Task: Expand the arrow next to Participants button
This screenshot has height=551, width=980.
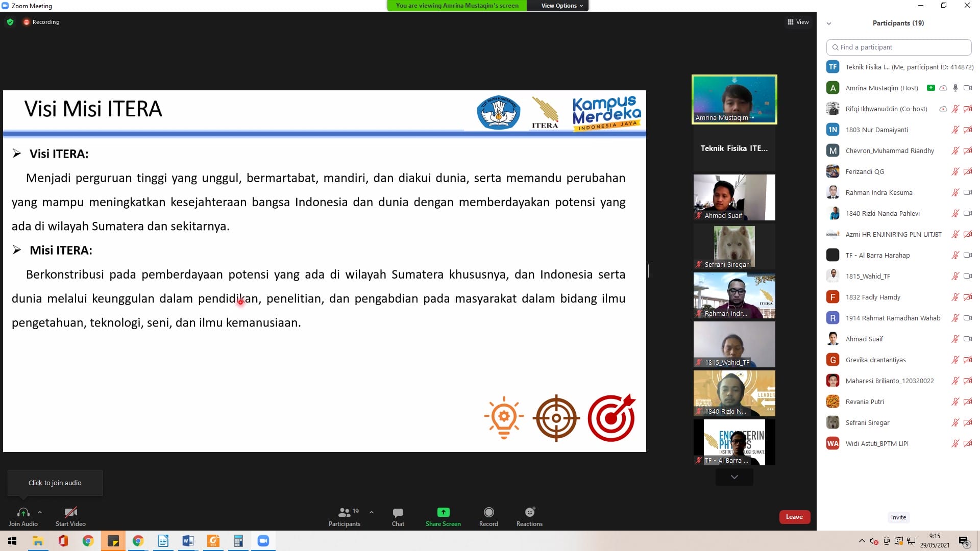Action: pos(372,512)
